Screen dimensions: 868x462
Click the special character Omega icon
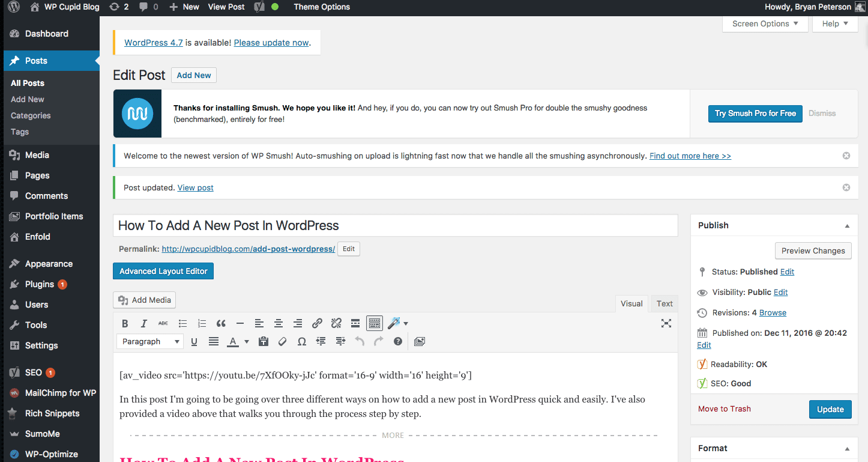point(301,341)
